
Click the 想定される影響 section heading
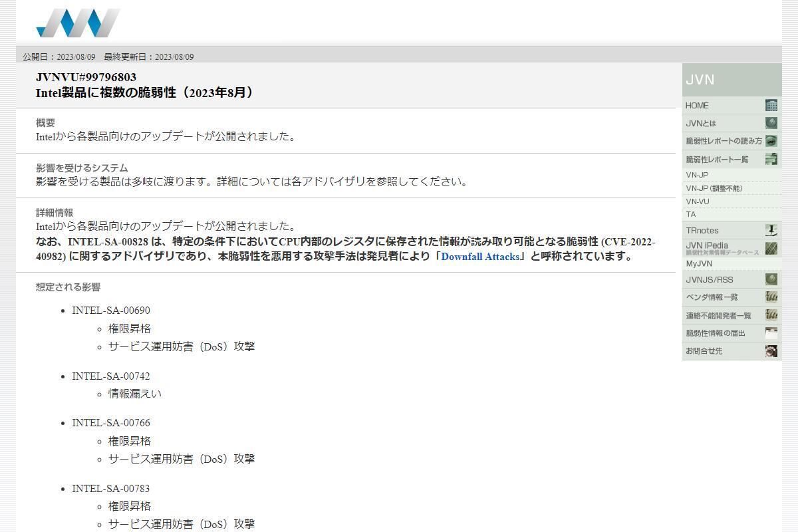(x=68, y=287)
